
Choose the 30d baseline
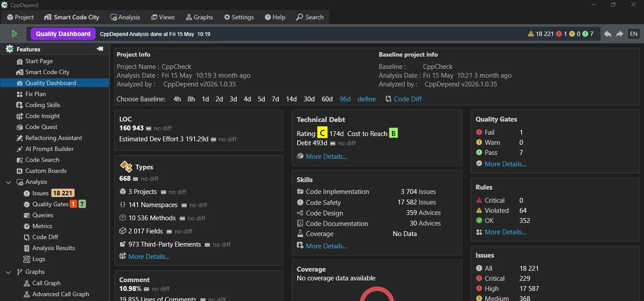310,99
